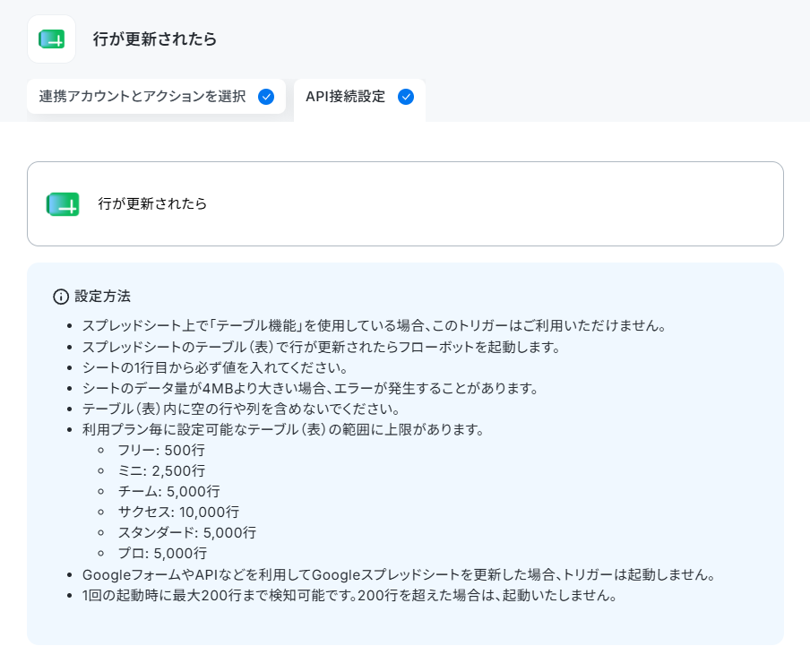Click the blue checkmark on 連携アカウントとアクションを選択 tab

point(266,97)
